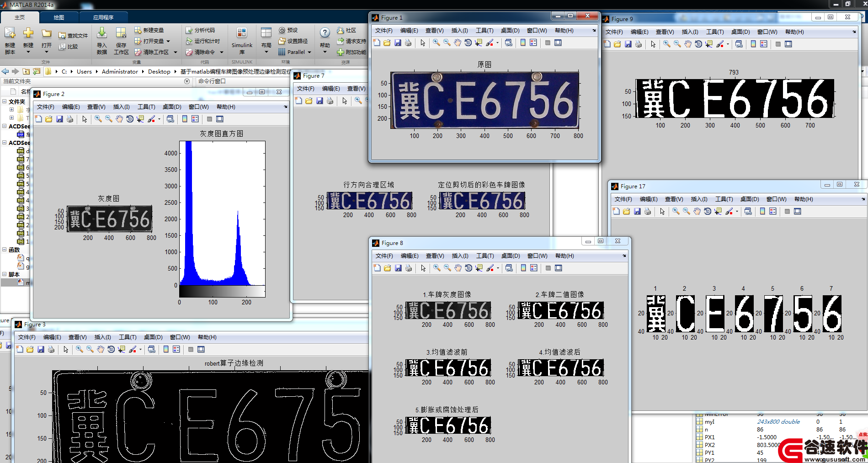
Task: Go back in the folder navigation bar
Action: click(x=5, y=71)
